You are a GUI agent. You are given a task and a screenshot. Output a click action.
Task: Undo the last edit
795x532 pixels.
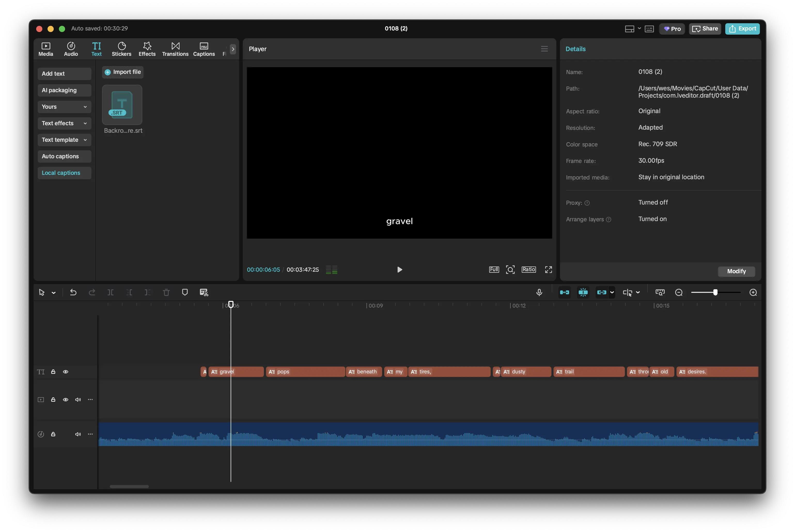tap(73, 292)
